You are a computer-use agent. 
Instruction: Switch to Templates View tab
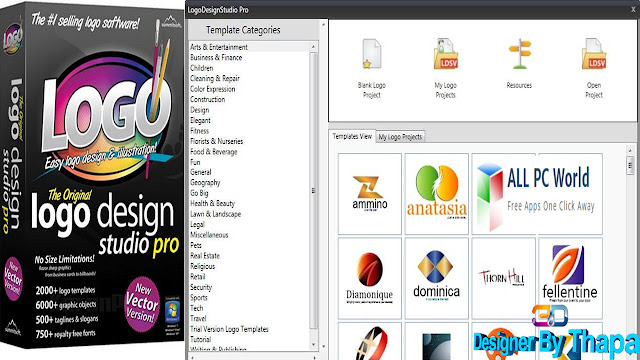pos(352,136)
